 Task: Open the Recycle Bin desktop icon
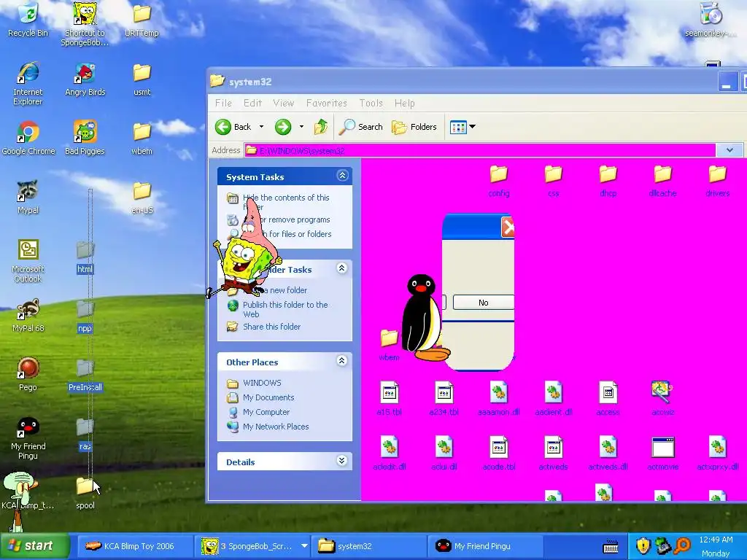(28, 20)
